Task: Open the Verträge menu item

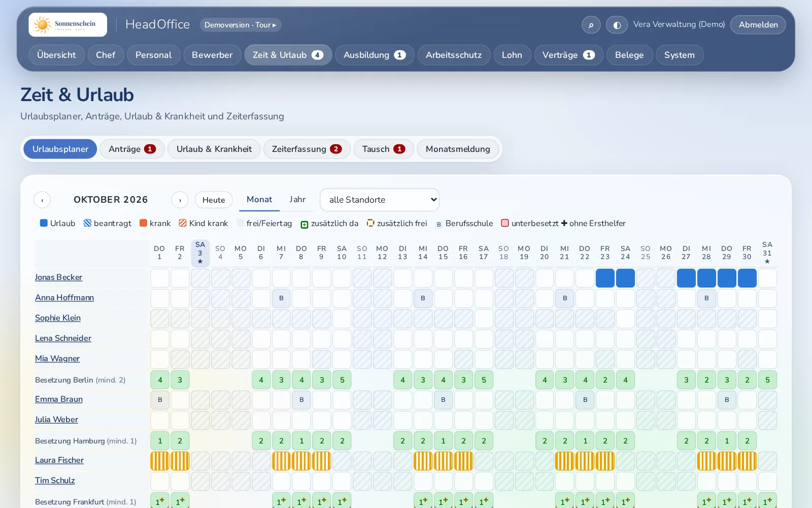Action: [568, 55]
